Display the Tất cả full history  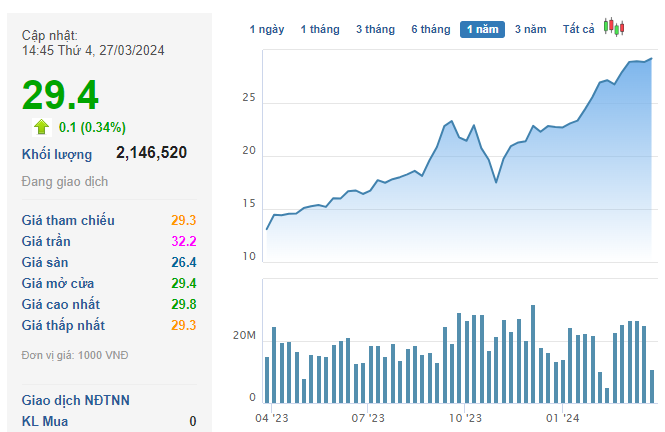pyautogui.click(x=577, y=29)
